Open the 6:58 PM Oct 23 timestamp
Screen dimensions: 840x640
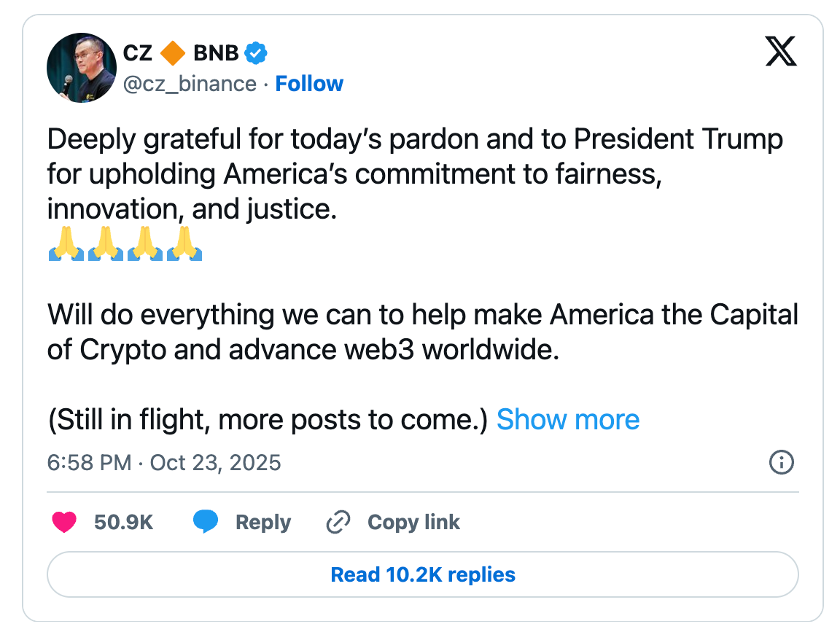point(164,462)
